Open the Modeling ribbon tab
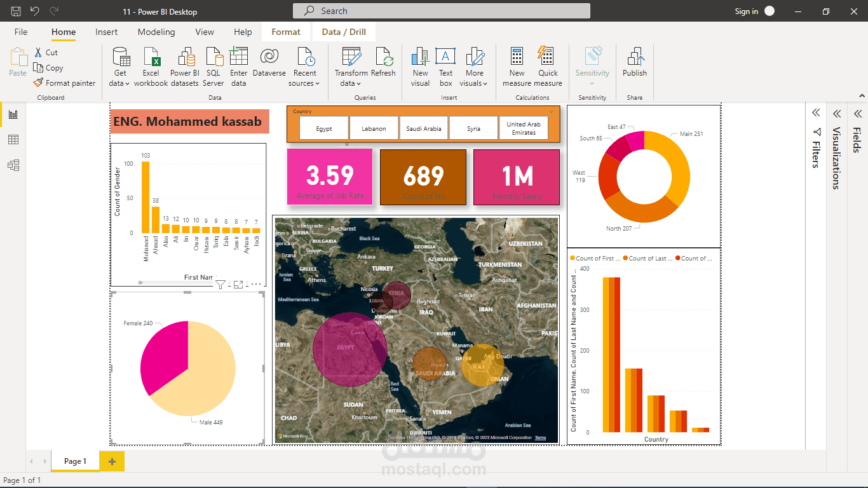 click(156, 32)
